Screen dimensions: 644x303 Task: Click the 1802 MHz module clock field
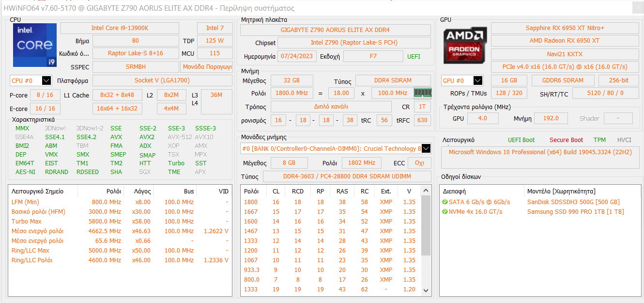[x=362, y=163]
